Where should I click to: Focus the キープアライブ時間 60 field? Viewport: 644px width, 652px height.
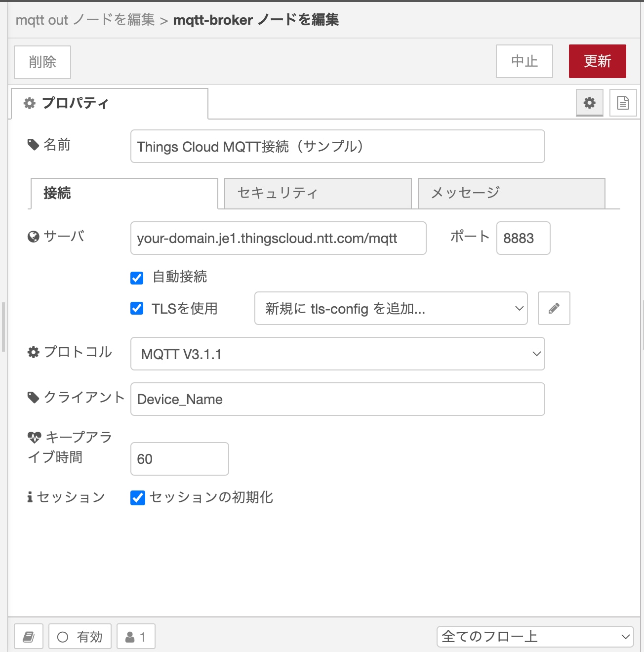tap(180, 459)
